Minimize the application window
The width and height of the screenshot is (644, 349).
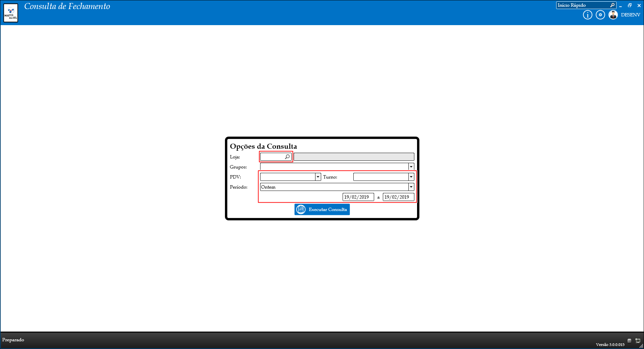click(621, 6)
